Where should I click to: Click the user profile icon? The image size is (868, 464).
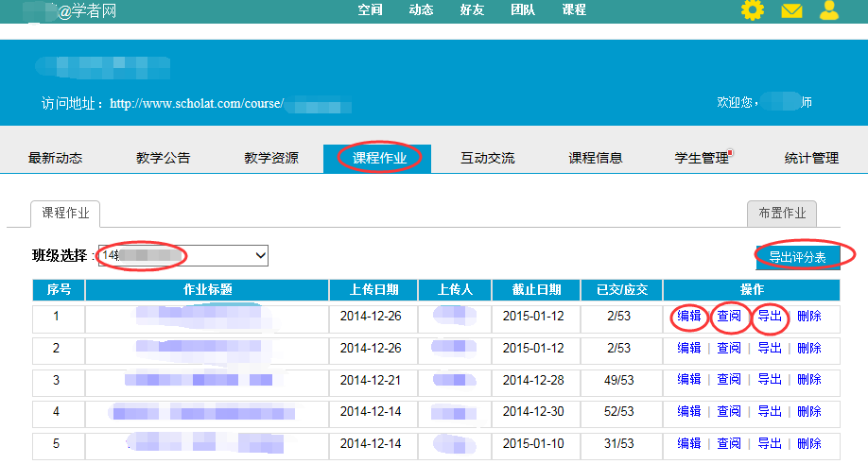[829, 10]
